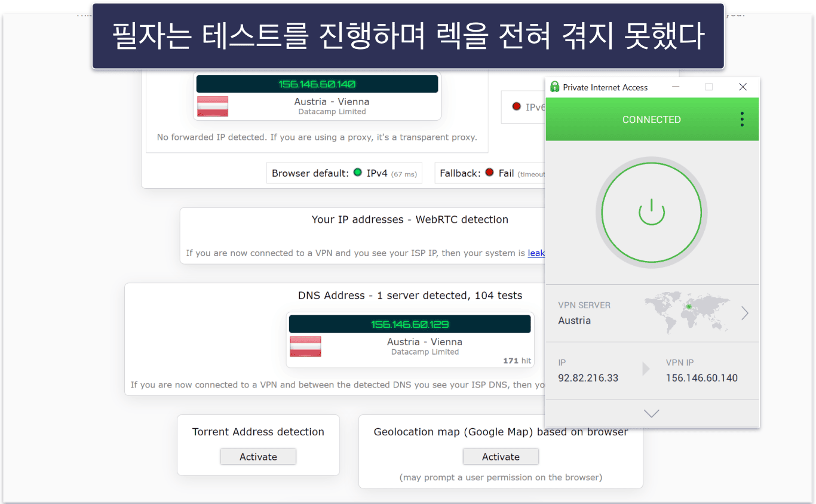Click the red IPv6 status indicator
The width and height of the screenshot is (816, 504).
(516, 107)
